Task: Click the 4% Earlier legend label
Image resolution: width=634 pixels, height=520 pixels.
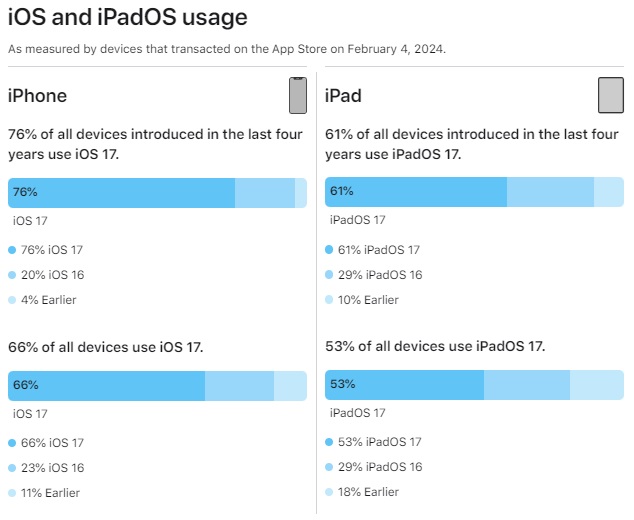Action: point(48,300)
